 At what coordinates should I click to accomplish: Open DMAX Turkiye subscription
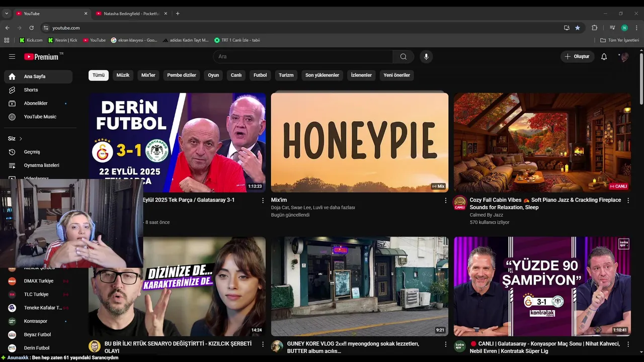coord(38,281)
